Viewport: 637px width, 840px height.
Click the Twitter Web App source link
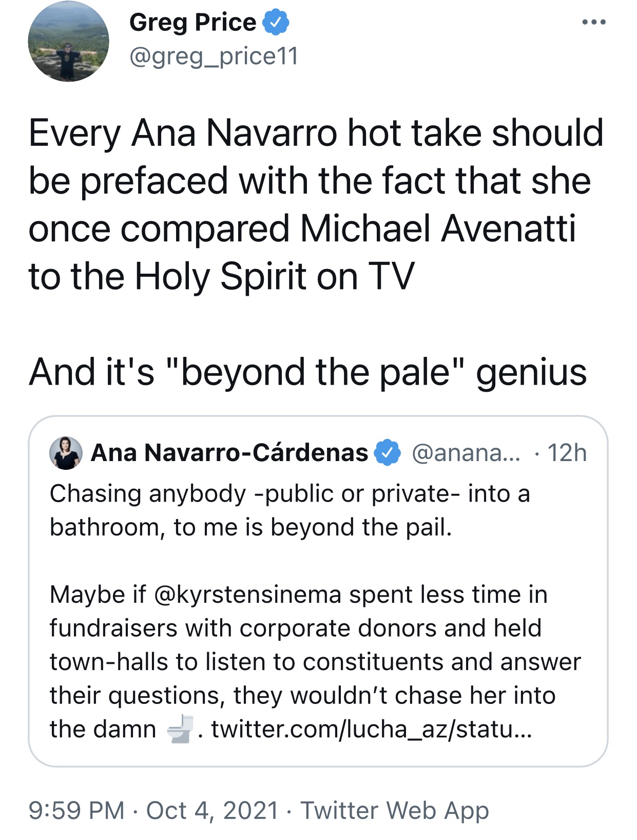tap(394, 811)
